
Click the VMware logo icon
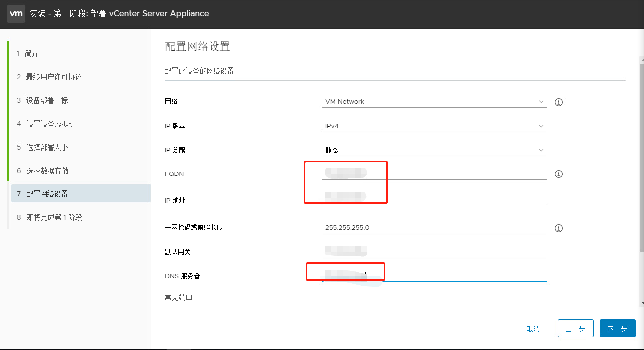(x=16, y=14)
